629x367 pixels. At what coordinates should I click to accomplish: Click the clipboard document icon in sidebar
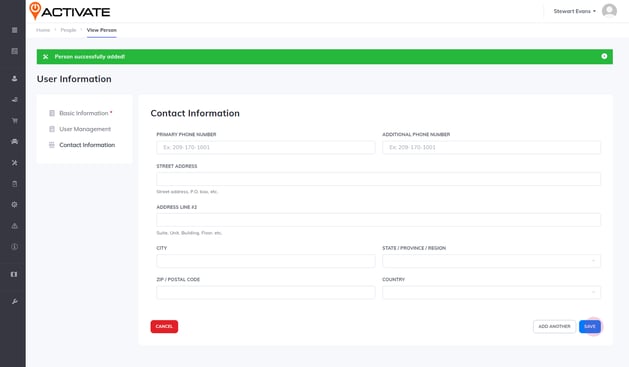point(14,184)
